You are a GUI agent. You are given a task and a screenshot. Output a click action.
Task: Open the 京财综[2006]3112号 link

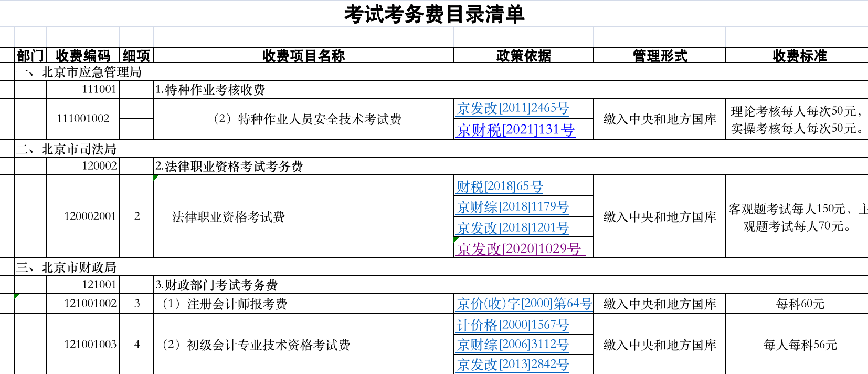pos(513,345)
